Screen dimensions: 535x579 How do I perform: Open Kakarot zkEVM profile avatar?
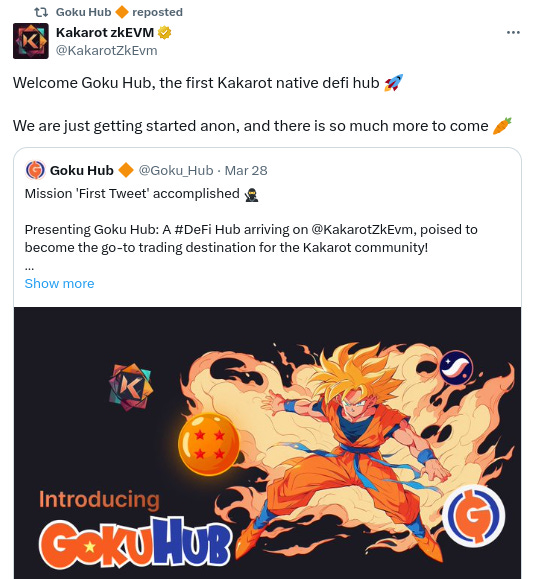[31, 41]
